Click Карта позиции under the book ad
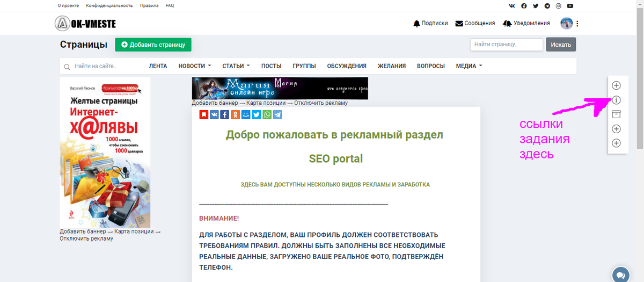 [135, 232]
